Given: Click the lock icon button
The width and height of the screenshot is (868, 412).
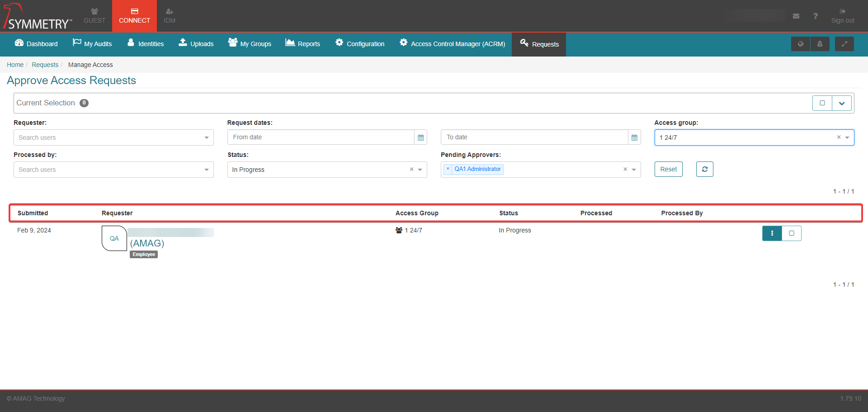Looking at the screenshot, I should pyautogui.click(x=820, y=44).
